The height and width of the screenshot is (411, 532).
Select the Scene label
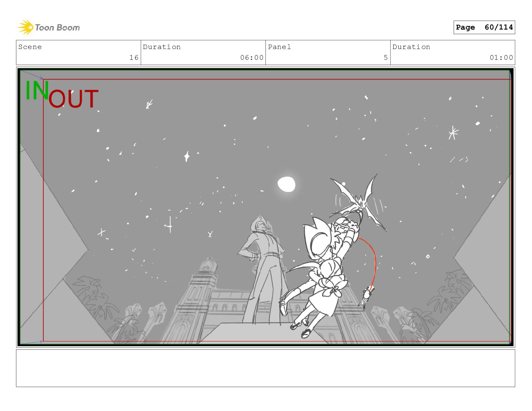[30, 47]
